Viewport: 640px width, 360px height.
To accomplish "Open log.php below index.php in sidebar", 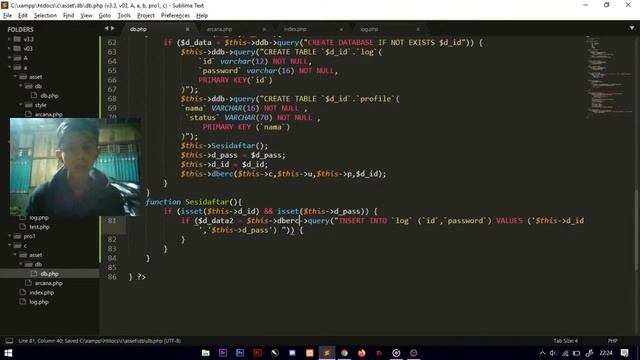I will coord(39,302).
